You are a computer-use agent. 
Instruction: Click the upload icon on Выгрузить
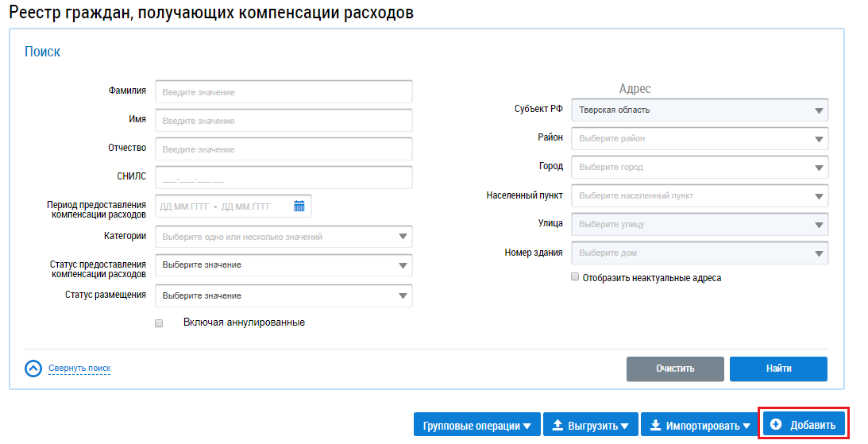tap(557, 425)
